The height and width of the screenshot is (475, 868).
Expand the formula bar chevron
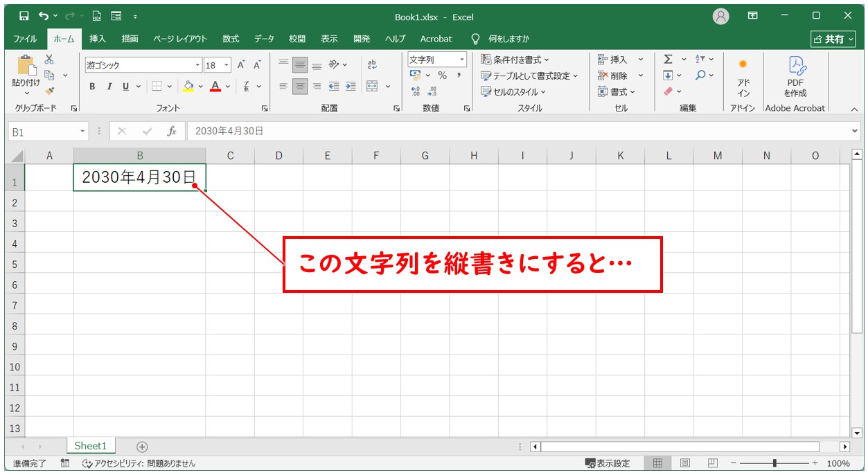click(854, 131)
